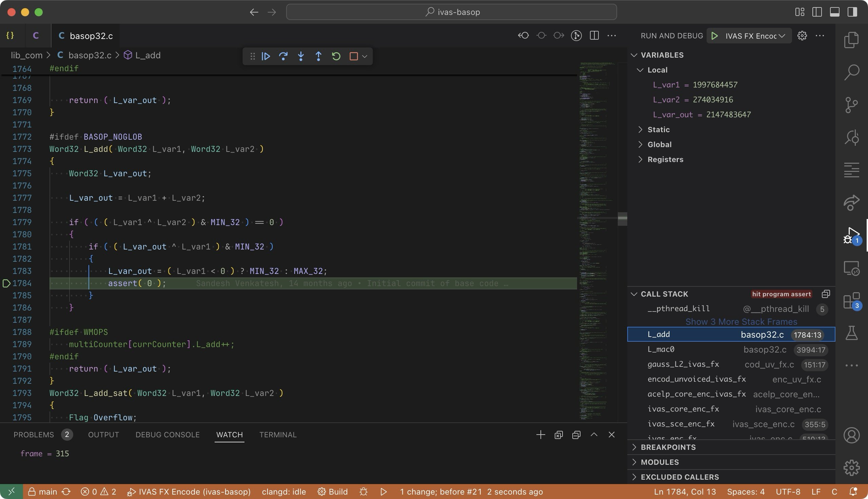868x499 pixels.
Task: Click Build in the status bar
Action: [x=333, y=492]
